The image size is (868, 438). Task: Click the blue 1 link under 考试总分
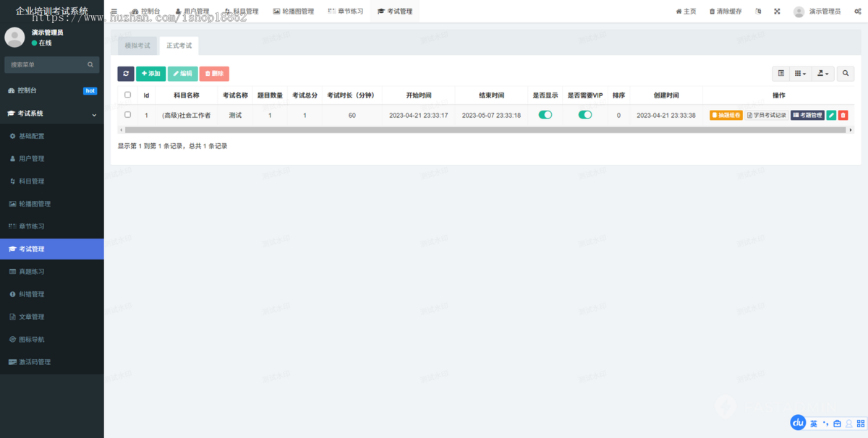tap(305, 114)
